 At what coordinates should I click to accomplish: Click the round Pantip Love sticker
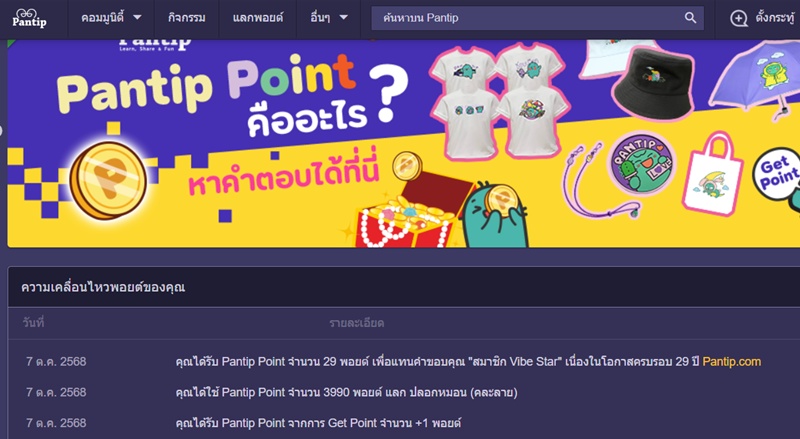[642, 162]
